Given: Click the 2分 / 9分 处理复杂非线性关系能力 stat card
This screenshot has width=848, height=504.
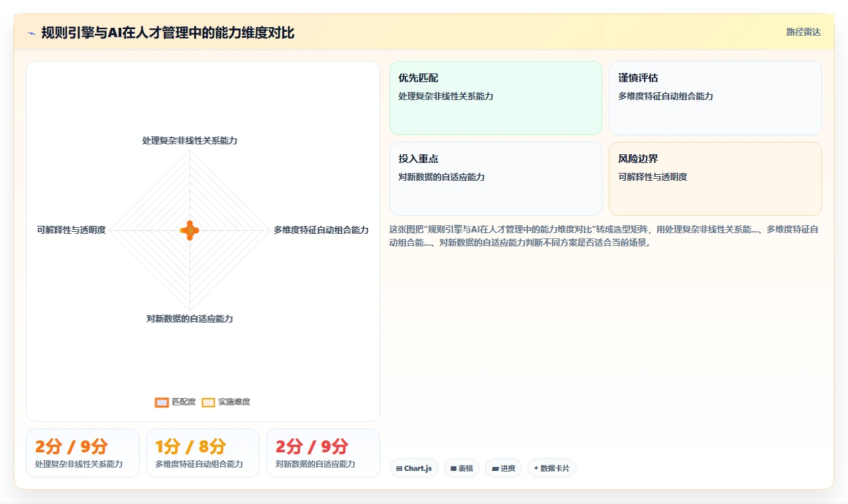Looking at the screenshot, I should [83, 453].
